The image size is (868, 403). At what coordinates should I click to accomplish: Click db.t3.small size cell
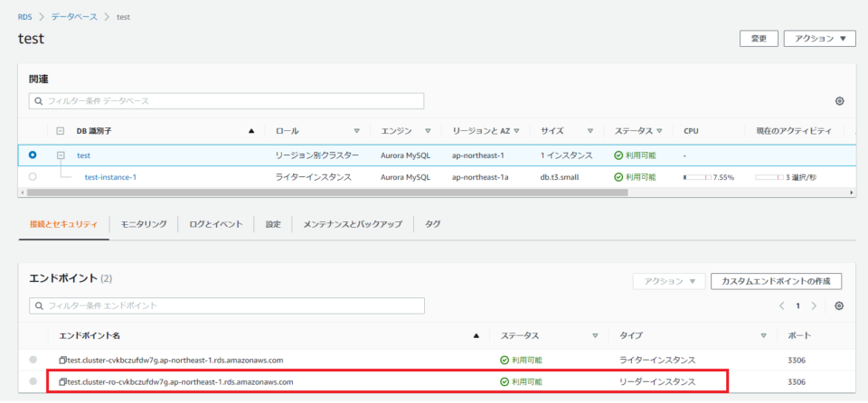(x=561, y=177)
